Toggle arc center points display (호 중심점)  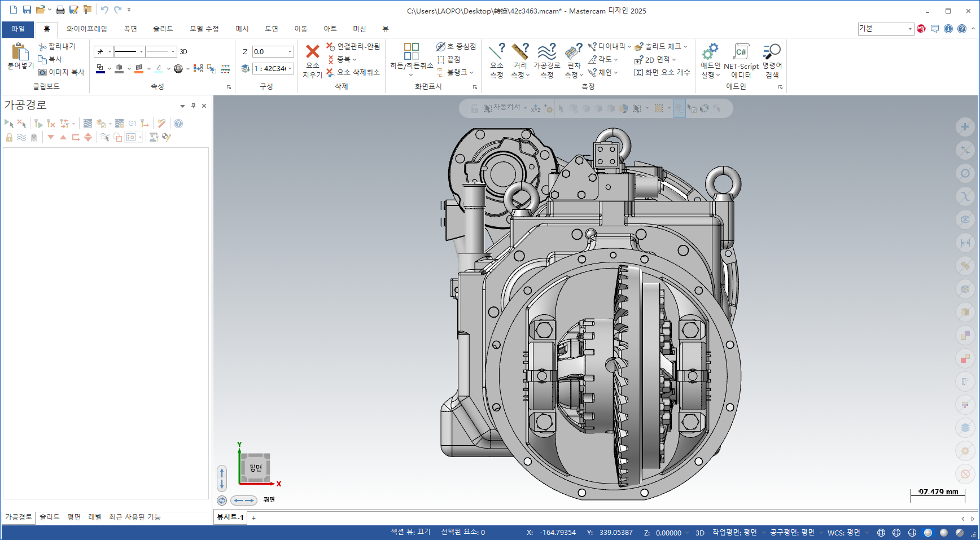[456, 46]
